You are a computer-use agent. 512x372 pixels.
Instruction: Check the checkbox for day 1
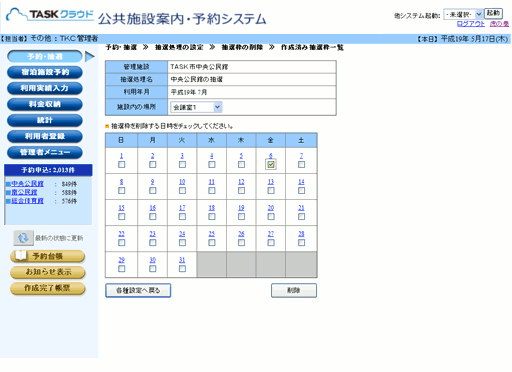(122, 164)
